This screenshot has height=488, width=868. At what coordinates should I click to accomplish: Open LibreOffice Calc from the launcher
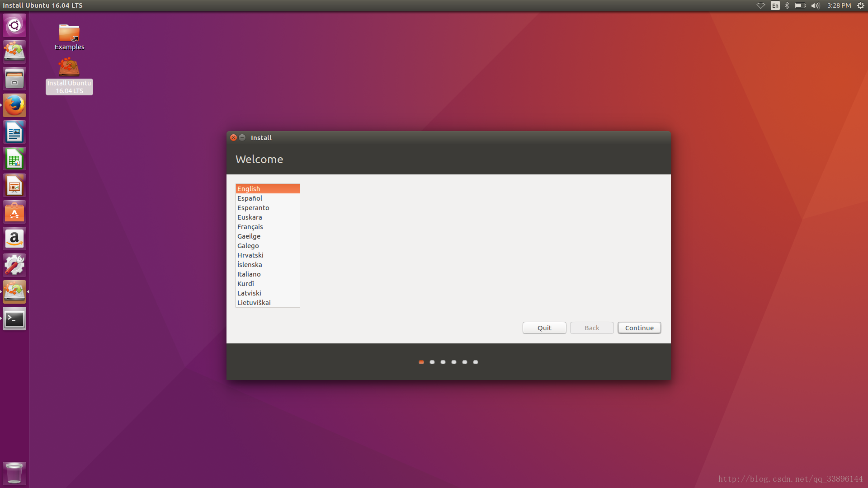click(x=14, y=159)
